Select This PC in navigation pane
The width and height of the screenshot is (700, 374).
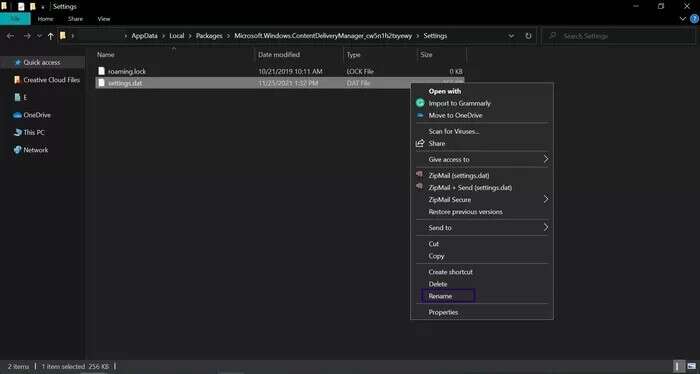coord(29,133)
